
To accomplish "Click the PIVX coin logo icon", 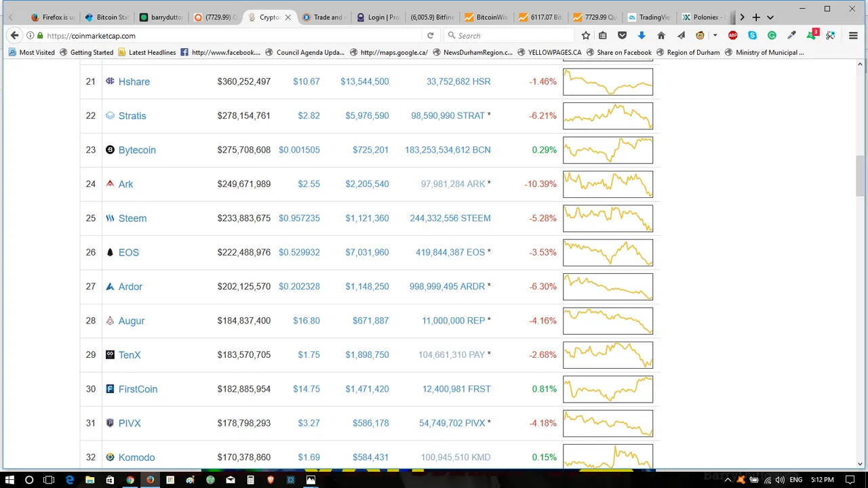I will [x=110, y=423].
